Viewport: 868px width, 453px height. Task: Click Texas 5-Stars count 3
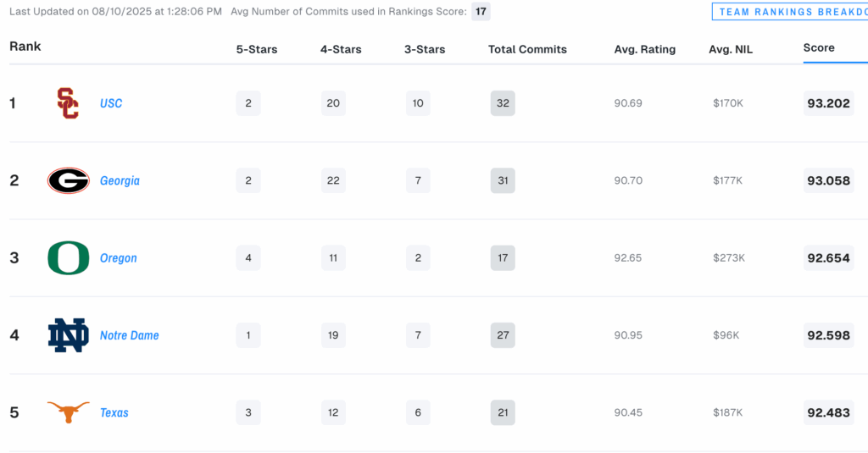248,412
